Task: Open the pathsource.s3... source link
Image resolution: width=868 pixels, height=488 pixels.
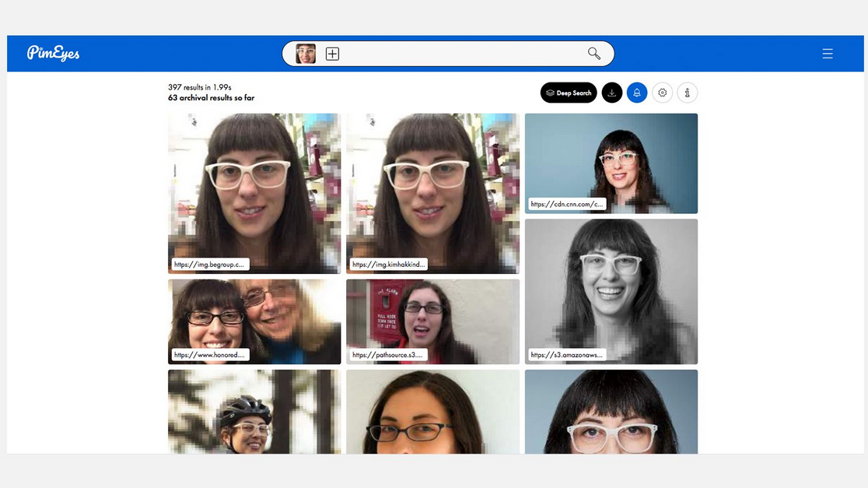Action: 387,355
